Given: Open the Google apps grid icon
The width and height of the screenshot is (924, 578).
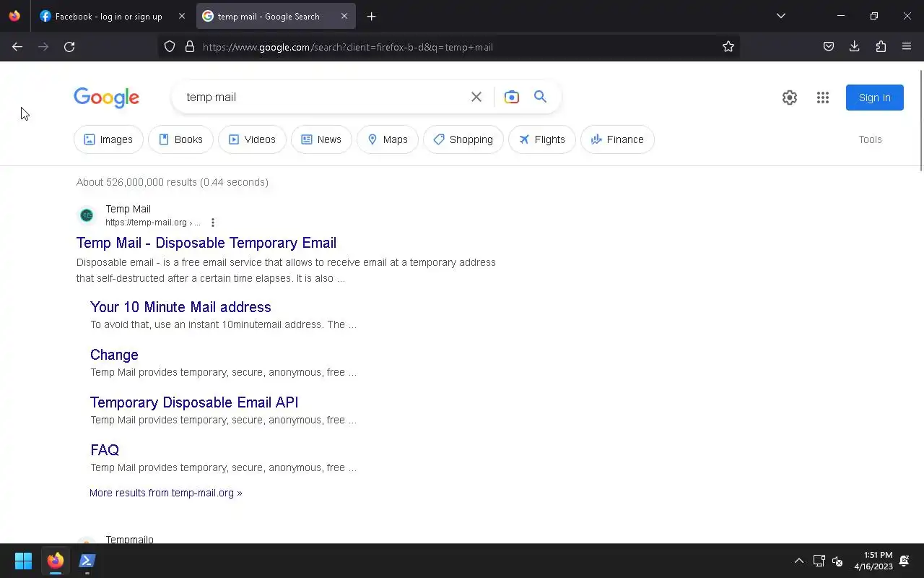Looking at the screenshot, I should (823, 98).
